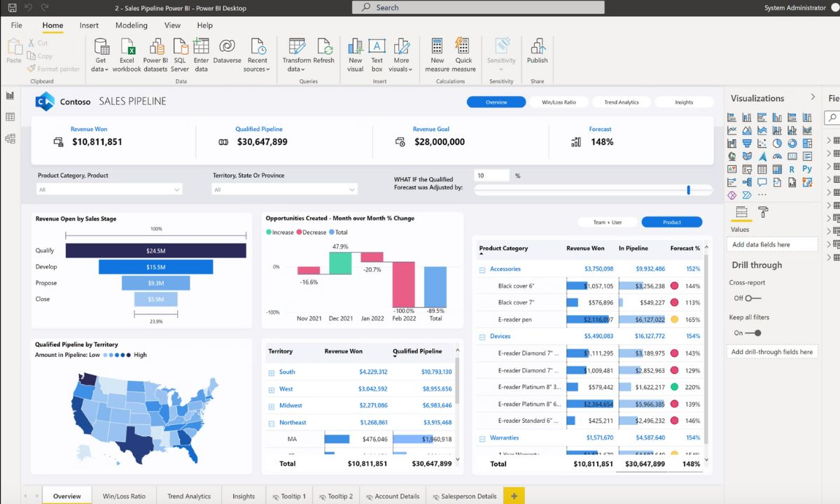Click the Get data icon
Image resolution: width=840 pixels, height=504 pixels.
(x=101, y=47)
